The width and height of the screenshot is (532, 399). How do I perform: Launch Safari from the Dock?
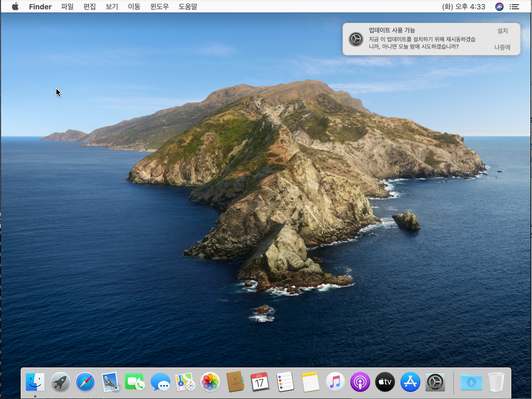point(85,382)
